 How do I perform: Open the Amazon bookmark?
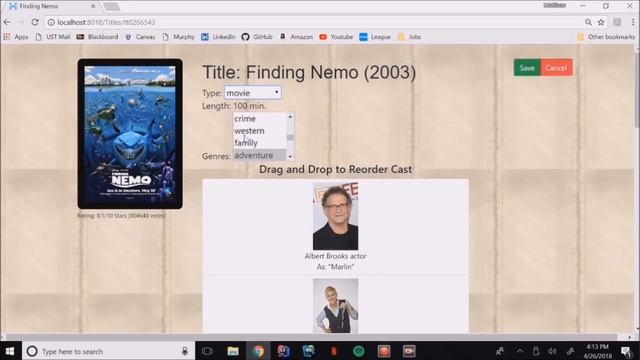click(x=296, y=37)
